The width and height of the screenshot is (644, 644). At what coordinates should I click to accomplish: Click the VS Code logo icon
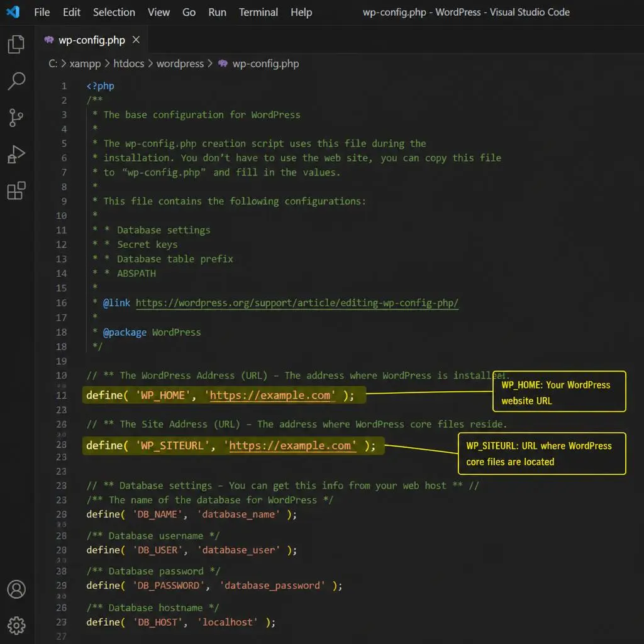13,12
